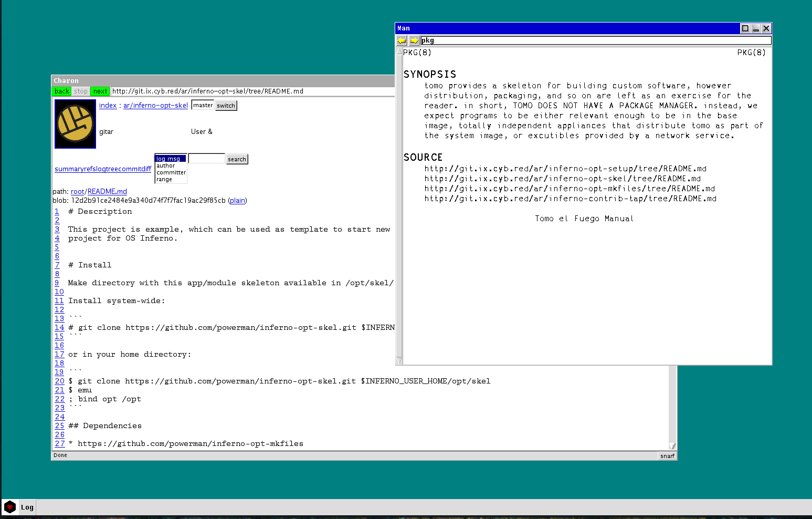
Task: Jump to line 17 link
Action: (59, 355)
